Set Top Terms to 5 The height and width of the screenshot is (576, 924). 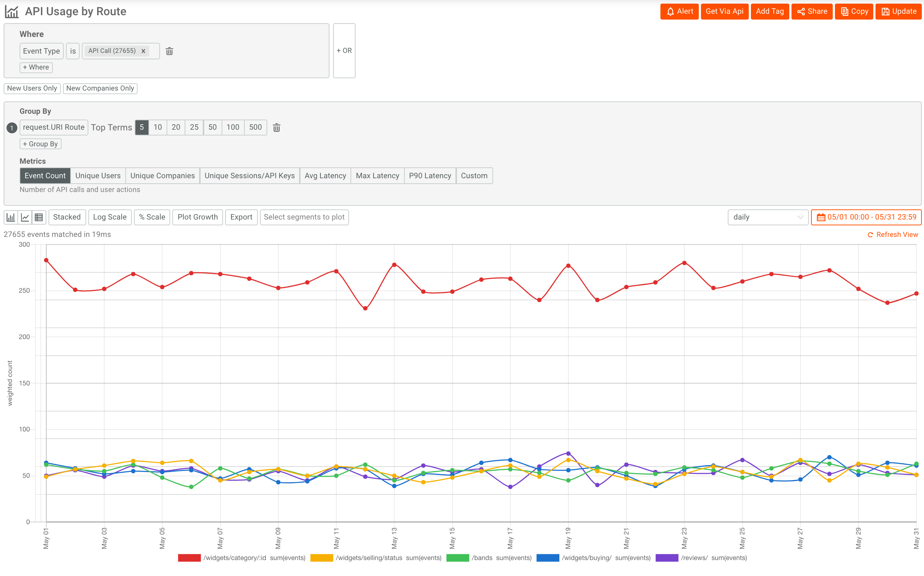coord(142,127)
